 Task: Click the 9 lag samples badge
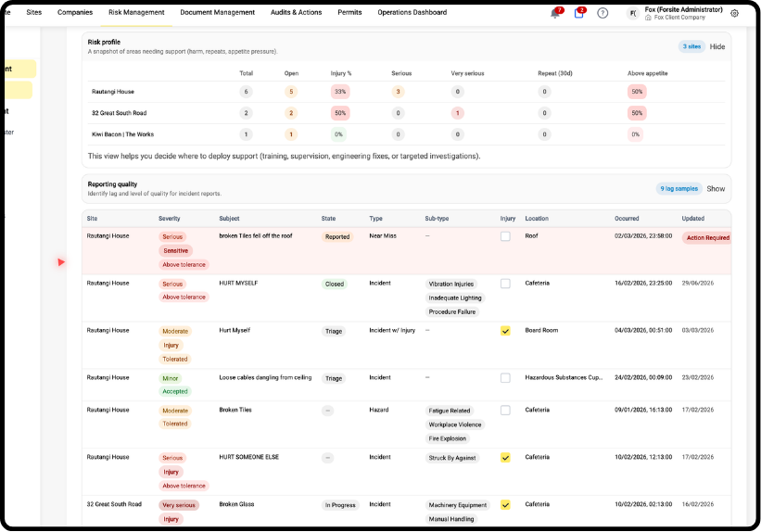pos(679,189)
